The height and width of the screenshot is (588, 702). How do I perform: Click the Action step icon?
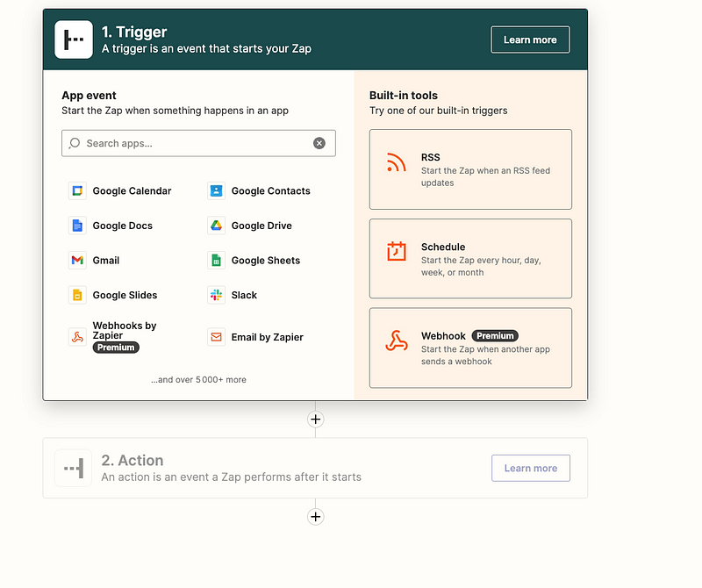click(74, 468)
